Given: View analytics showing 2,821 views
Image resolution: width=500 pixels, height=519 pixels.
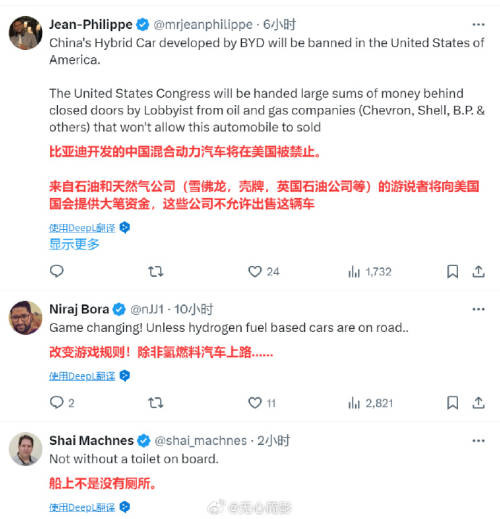Looking at the screenshot, I should pyautogui.click(x=370, y=403).
